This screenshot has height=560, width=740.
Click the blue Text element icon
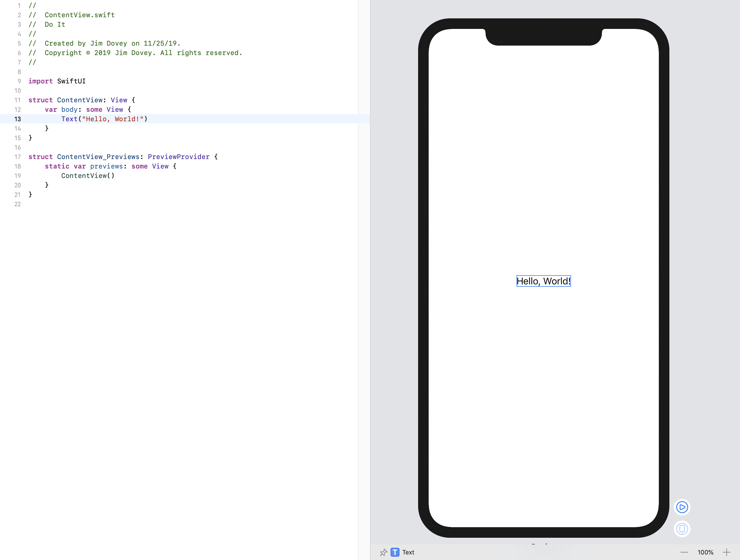(x=395, y=552)
